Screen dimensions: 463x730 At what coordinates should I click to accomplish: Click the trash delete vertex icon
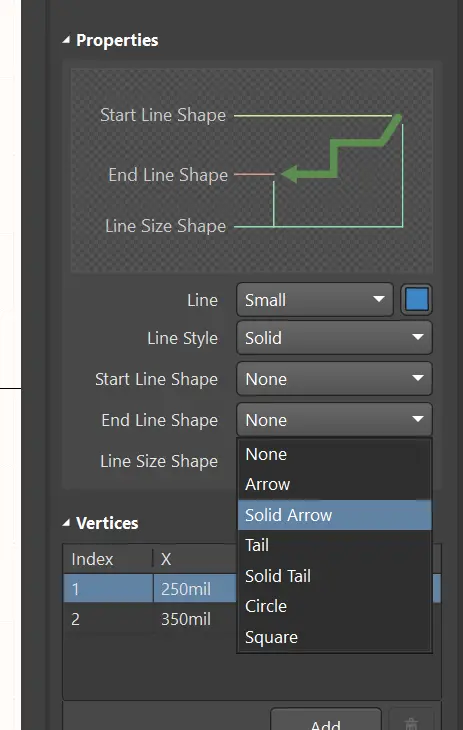(411, 722)
